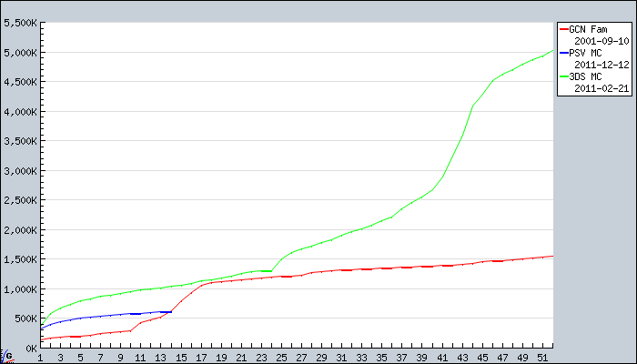Select the blue PSV MC legend swatch
Viewport: 637px width, 364px height.
tap(564, 53)
